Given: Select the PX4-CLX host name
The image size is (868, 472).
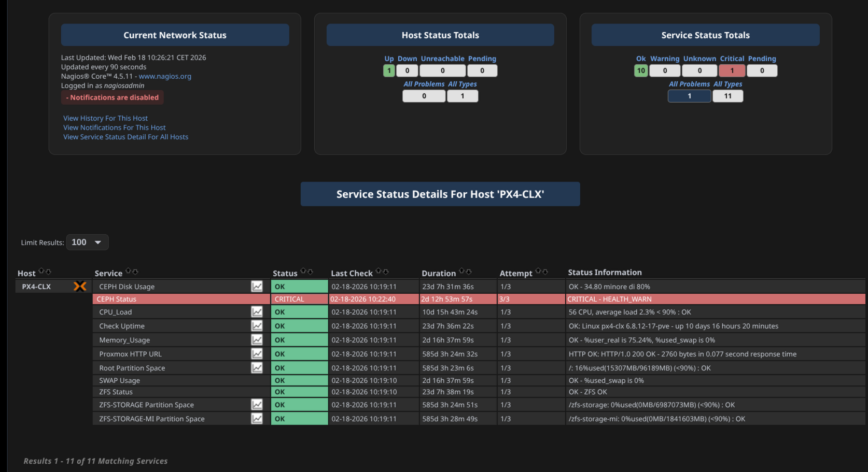Looking at the screenshot, I should click(36, 287).
